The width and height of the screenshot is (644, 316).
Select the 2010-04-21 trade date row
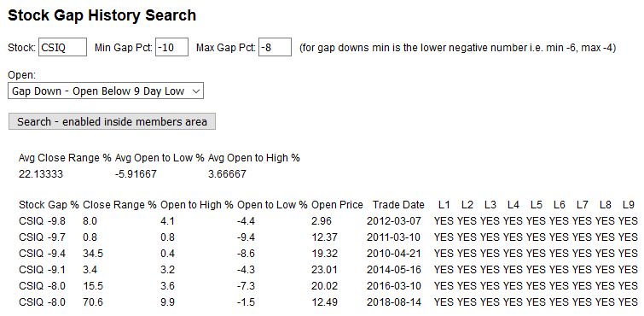[328, 254]
